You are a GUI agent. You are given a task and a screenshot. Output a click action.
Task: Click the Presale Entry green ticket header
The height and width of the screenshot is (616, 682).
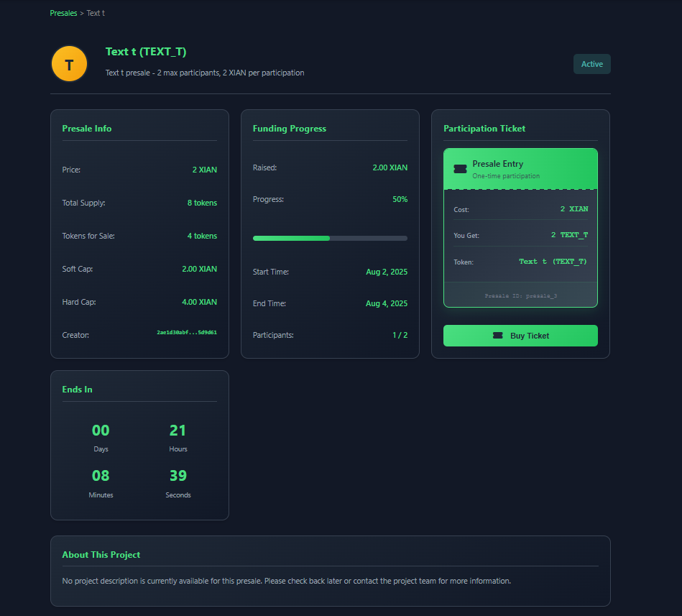pos(520,168)
